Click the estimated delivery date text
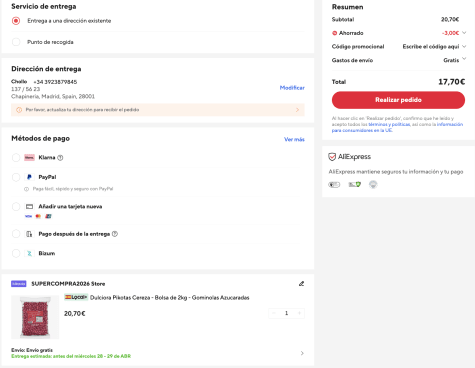This screenshot has width=475, height=368. pyautogui.click(x=71, y=356)
